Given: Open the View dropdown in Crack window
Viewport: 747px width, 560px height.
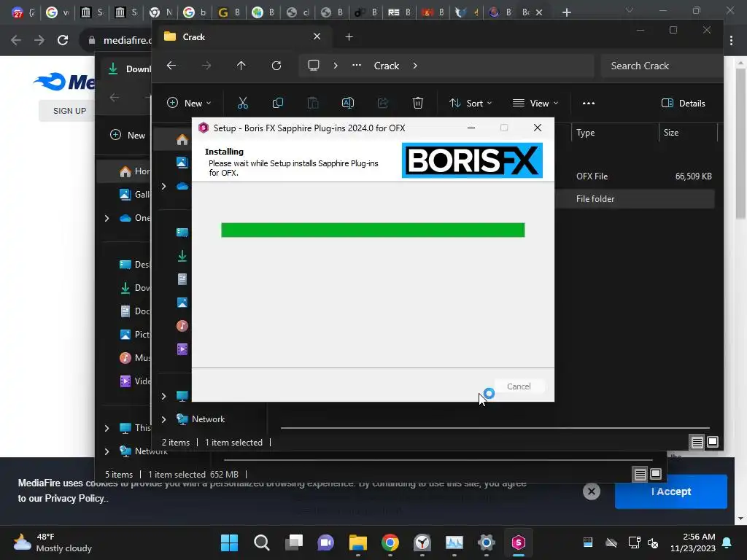Looking at the screenshot, I should [x=535, y=103].
